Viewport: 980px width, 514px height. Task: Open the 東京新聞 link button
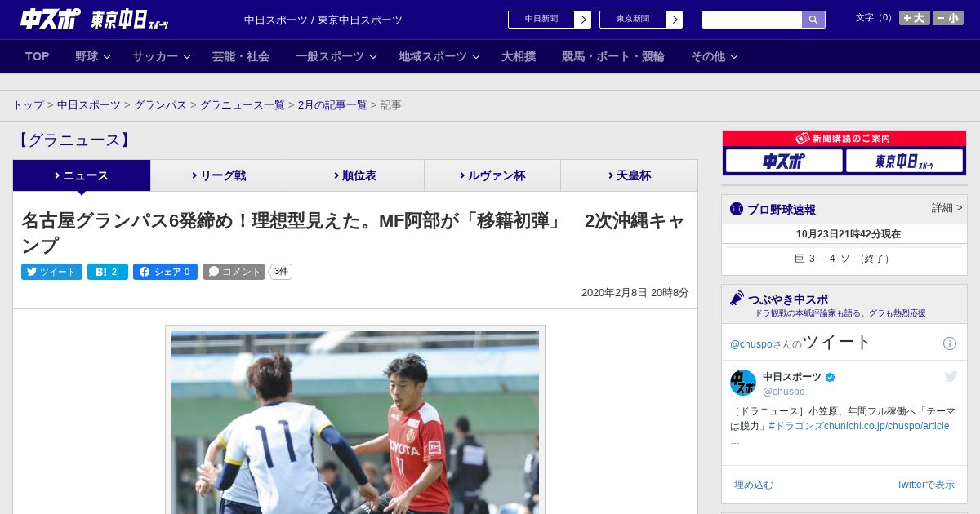point(641,20)
